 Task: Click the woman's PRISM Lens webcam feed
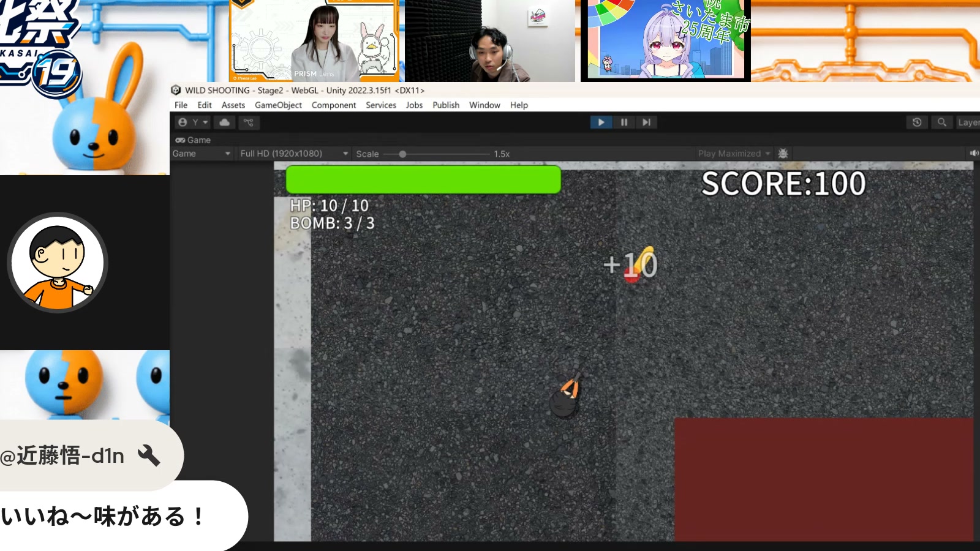click(x=314, y=41)
